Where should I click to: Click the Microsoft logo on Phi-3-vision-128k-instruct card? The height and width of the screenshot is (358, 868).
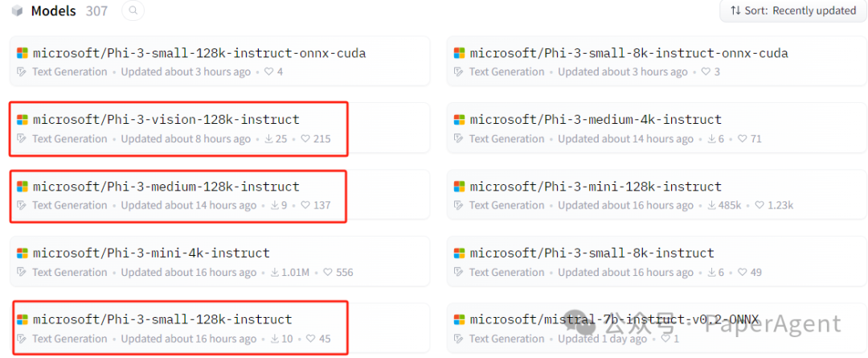[23, 120]
